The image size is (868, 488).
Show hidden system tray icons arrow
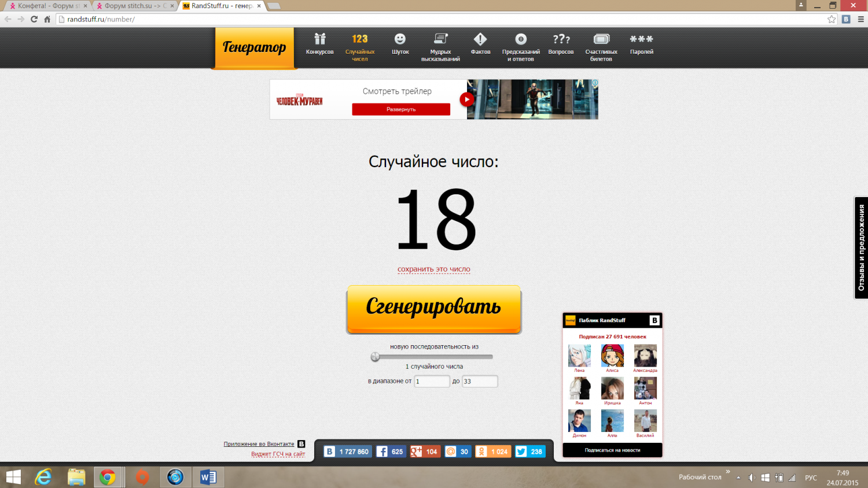click(738, 478)
